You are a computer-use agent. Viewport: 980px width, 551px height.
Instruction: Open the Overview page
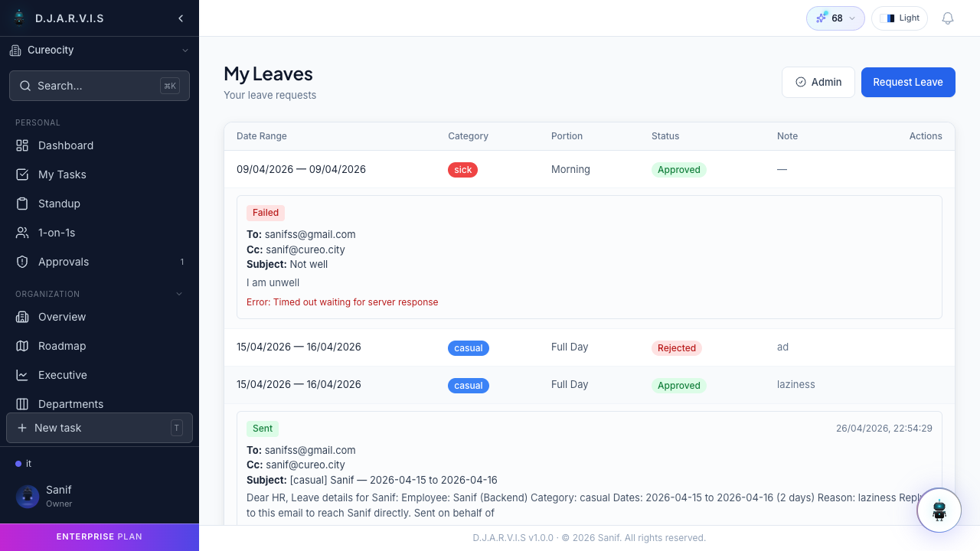pyautogui.click(x=100, y=317)
